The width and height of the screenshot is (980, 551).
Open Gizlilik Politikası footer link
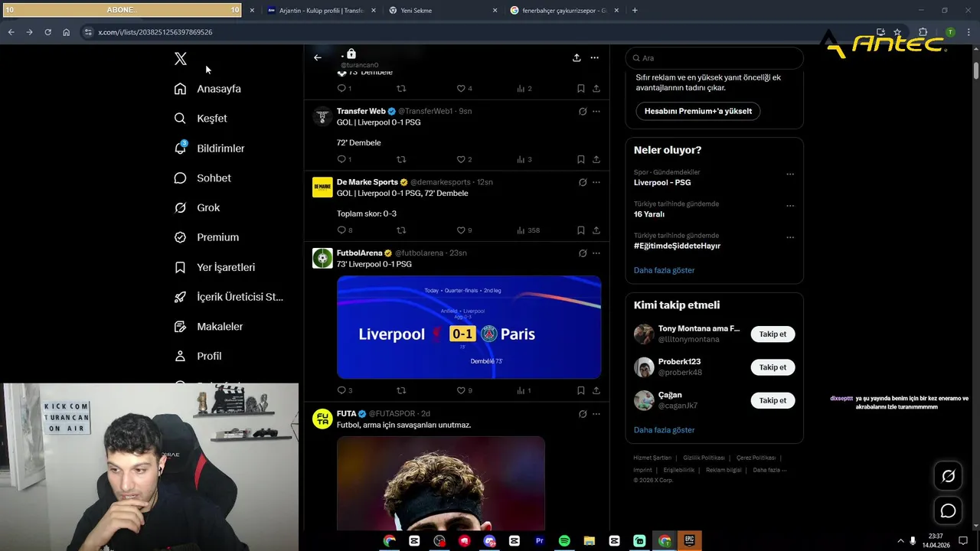704,458
